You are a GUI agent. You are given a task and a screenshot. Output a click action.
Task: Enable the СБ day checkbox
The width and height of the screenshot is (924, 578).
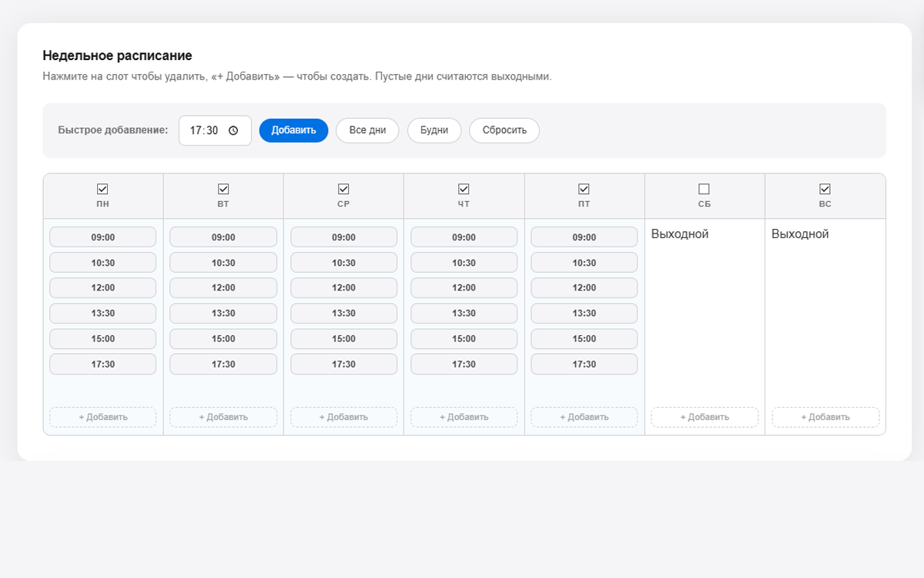[704, 189]
